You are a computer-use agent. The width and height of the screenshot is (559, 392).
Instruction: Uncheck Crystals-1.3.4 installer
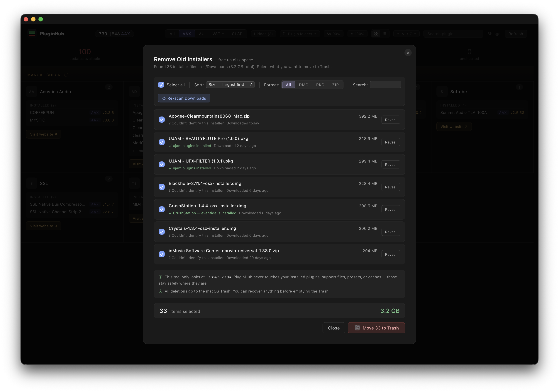162,232
